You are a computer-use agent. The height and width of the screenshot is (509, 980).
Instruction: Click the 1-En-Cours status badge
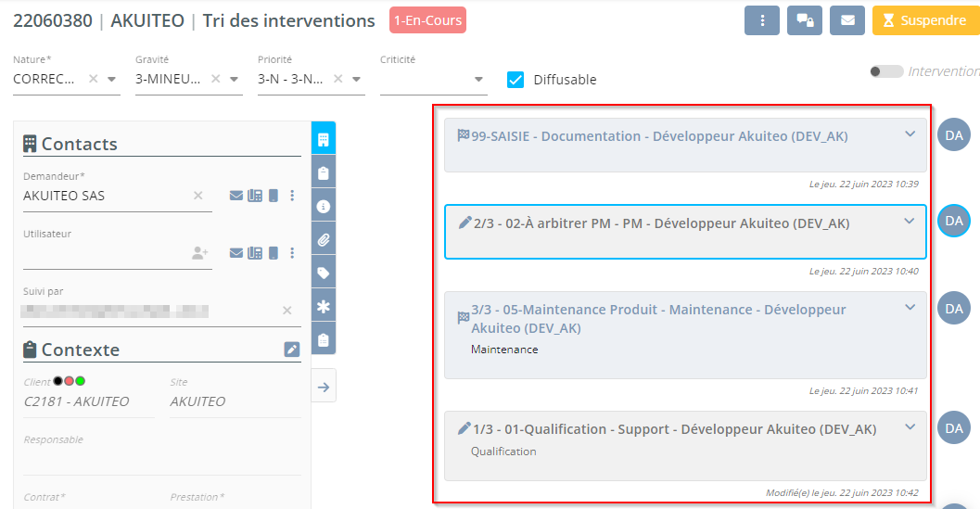[x=427, y=20]
